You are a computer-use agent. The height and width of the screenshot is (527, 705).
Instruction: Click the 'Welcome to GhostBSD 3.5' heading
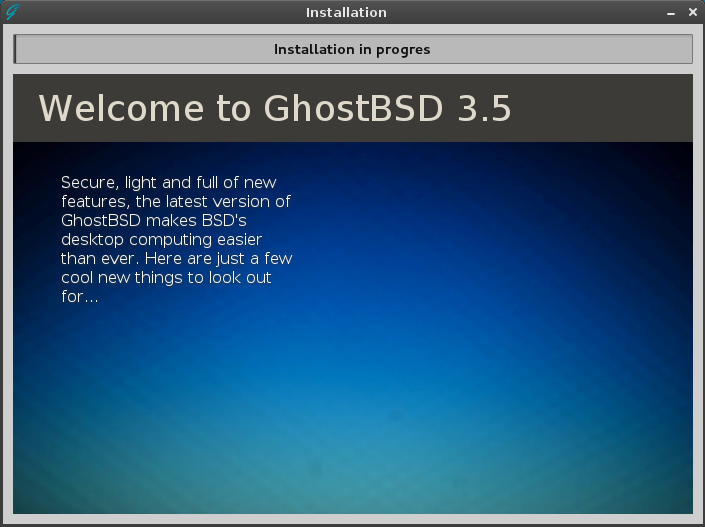pyautogui.click(x=275, y=108)
